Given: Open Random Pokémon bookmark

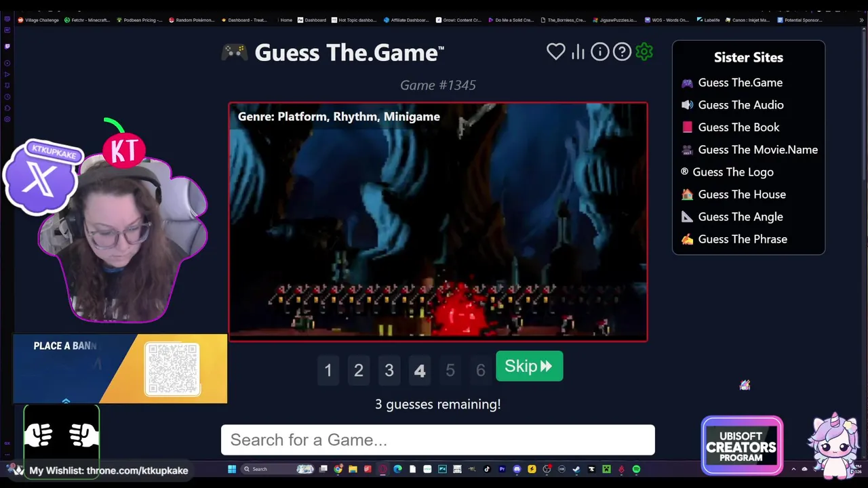Looking at the screenshot, I should coord(192,20).
